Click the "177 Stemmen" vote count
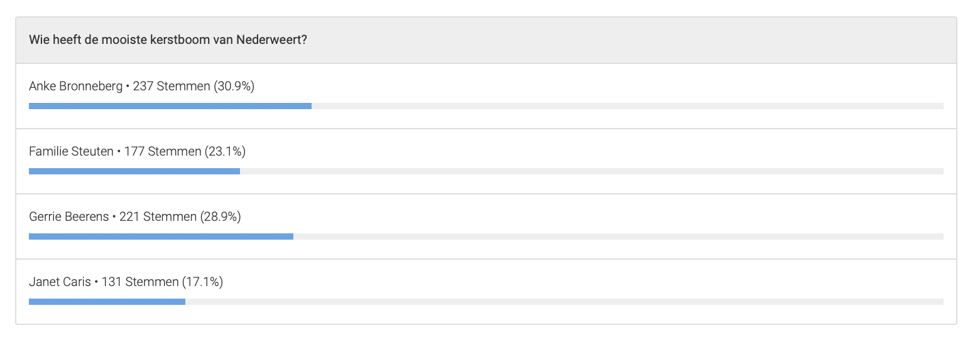Screen dimensions: 980x340 tap(163, 152)
